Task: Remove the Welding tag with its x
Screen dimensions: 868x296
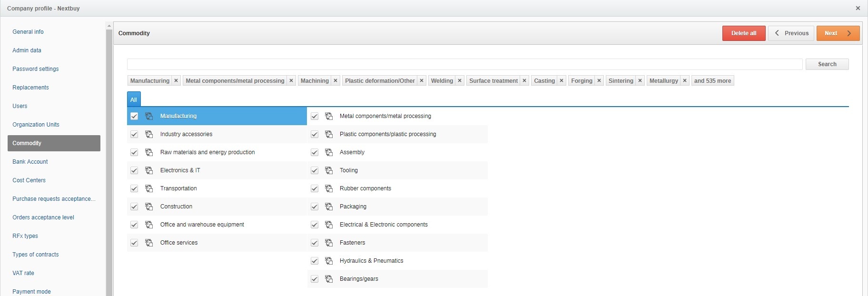Action: 460,81
